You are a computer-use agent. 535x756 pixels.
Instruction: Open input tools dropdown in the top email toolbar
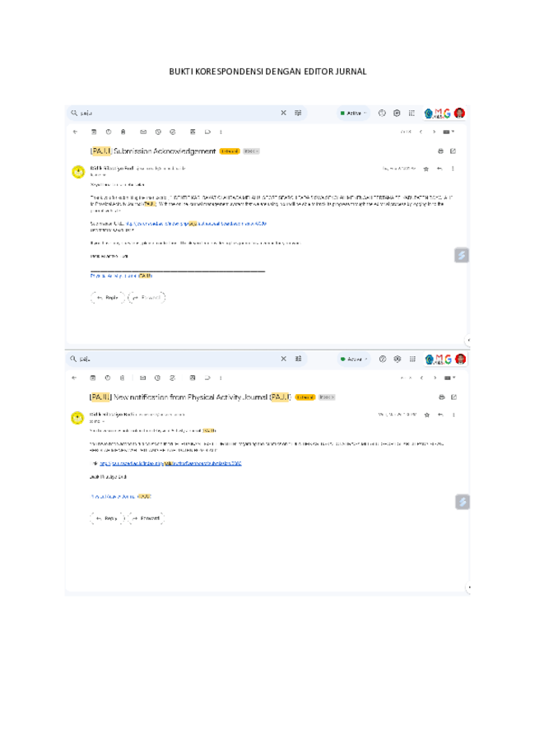449,132
